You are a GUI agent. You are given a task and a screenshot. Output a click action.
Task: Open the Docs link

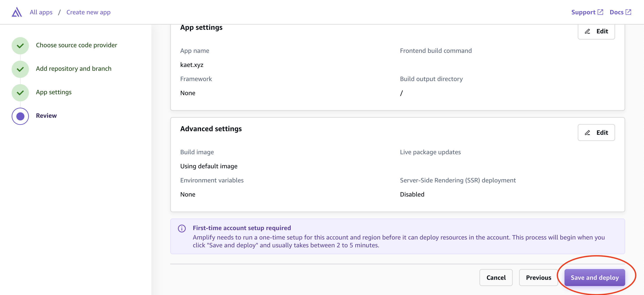(616, 12)
